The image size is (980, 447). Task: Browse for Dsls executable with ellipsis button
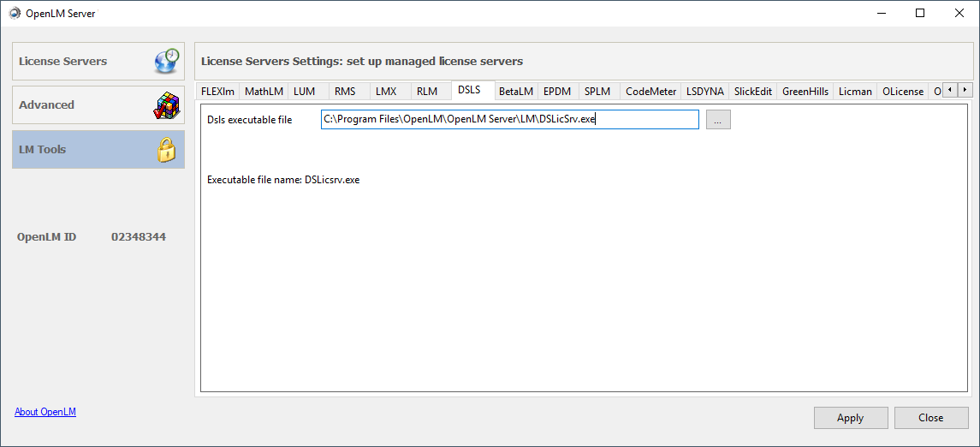point(718,120)
